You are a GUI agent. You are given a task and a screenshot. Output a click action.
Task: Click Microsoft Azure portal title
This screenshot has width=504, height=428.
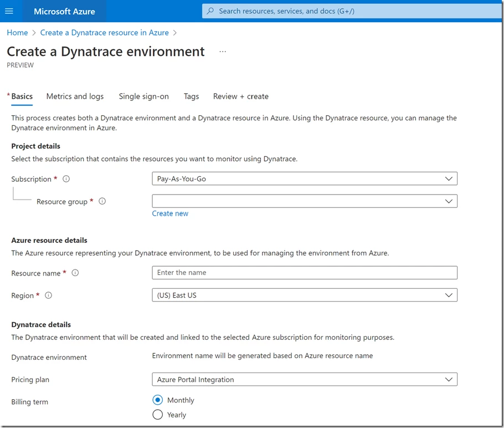pos(64,12)
